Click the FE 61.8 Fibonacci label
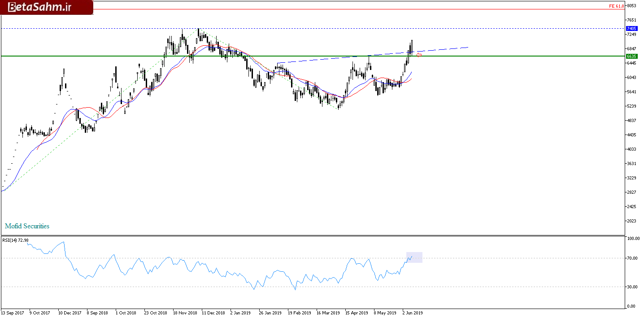The width and height of the screenshot is (644, 318). pyautogui.click(x=616, y=6)
